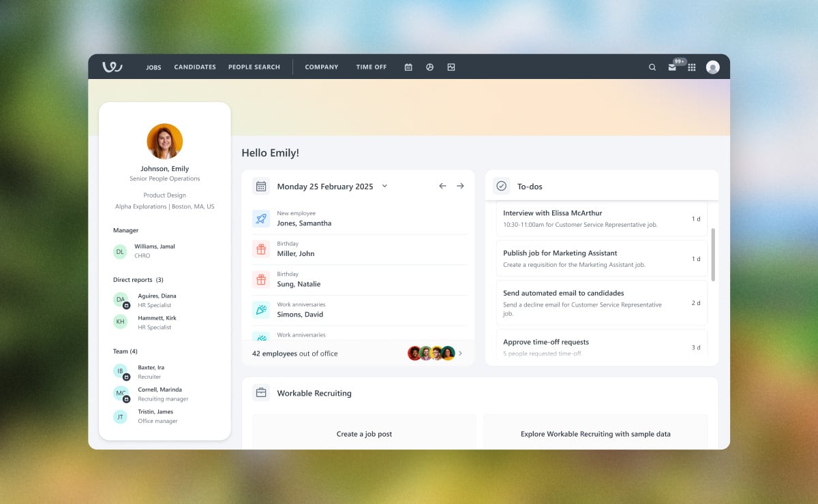The width and height of the screenshot is (818, 504).
Task: Open the reports pie chart icon
Action: click(x=429, y=67)
